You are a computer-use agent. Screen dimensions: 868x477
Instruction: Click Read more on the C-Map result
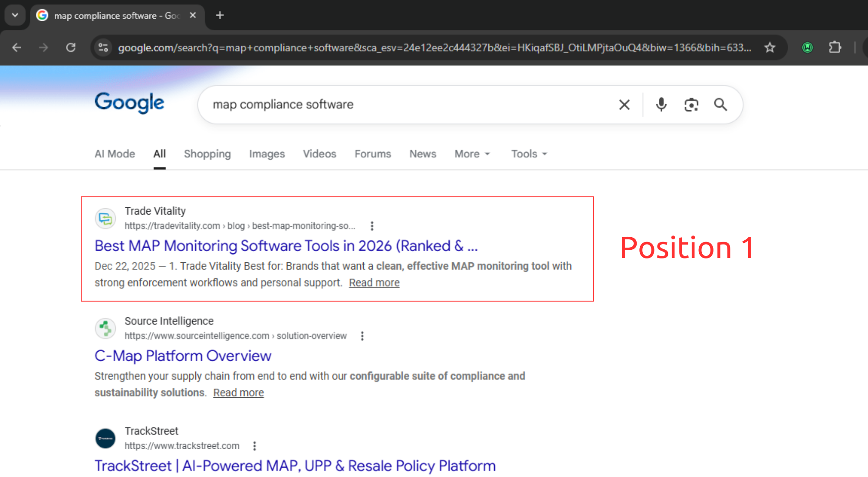[x=238, y=392]
